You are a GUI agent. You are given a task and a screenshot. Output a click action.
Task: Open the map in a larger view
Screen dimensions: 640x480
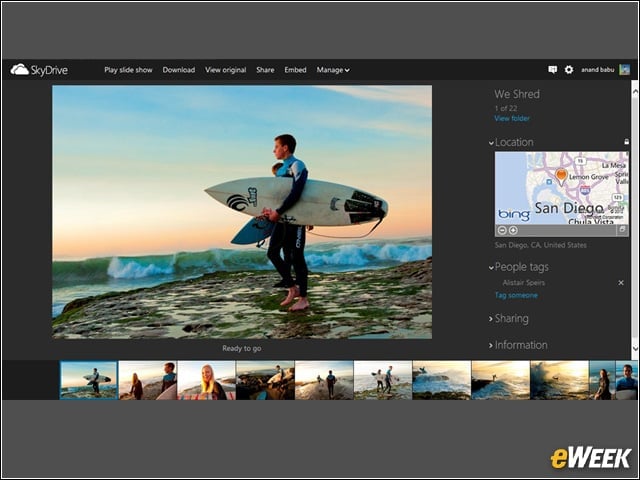coord(622,230)
